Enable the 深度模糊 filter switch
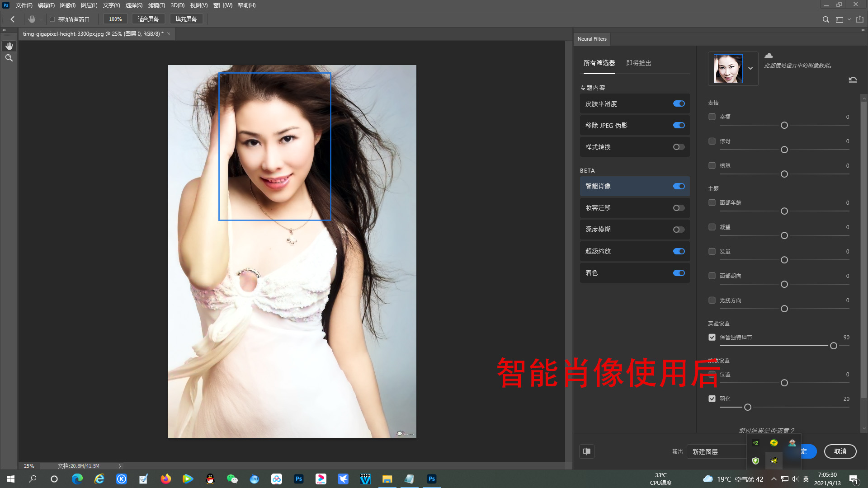868x488 pixels. (x=679, y=230)
